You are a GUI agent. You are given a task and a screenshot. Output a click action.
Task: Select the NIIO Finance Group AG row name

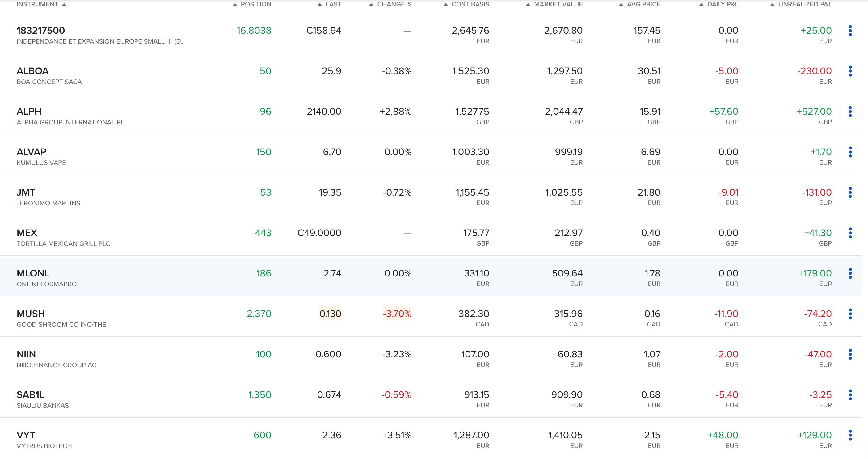(x=56, y=365)
